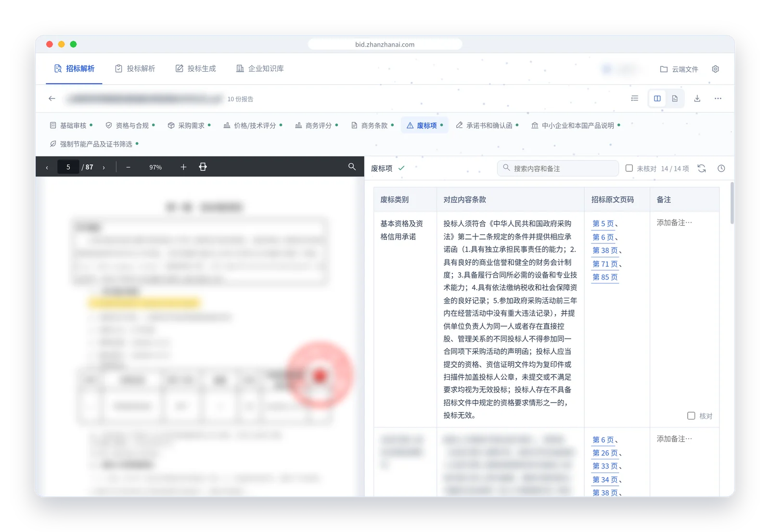Screen dimensions: 770x532
Task: Open the history clock icon
Action: coord(721,168)
